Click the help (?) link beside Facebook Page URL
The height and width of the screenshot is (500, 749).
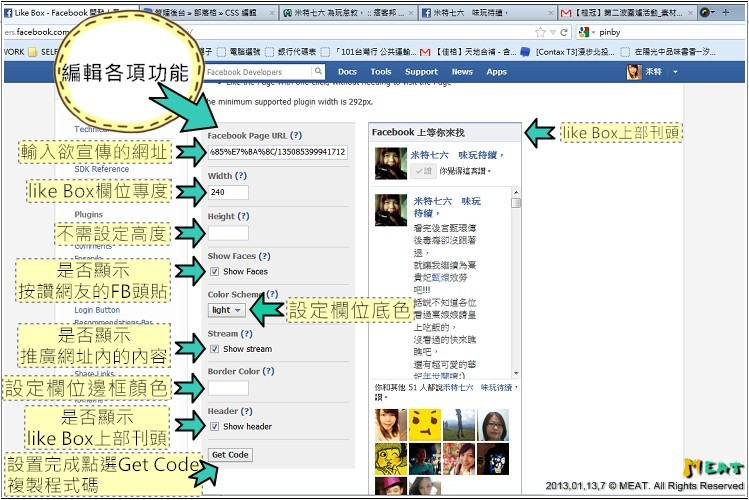[x=296, y=135]
